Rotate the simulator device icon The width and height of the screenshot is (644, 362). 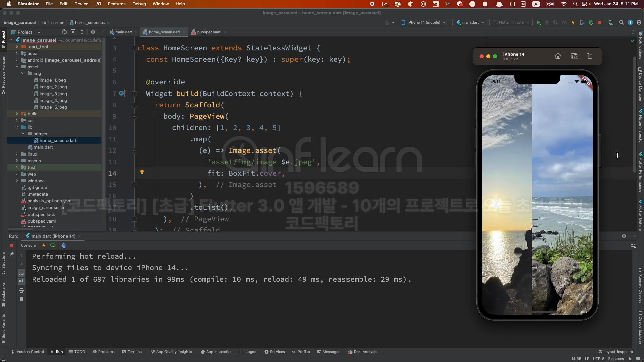(590, 56)
